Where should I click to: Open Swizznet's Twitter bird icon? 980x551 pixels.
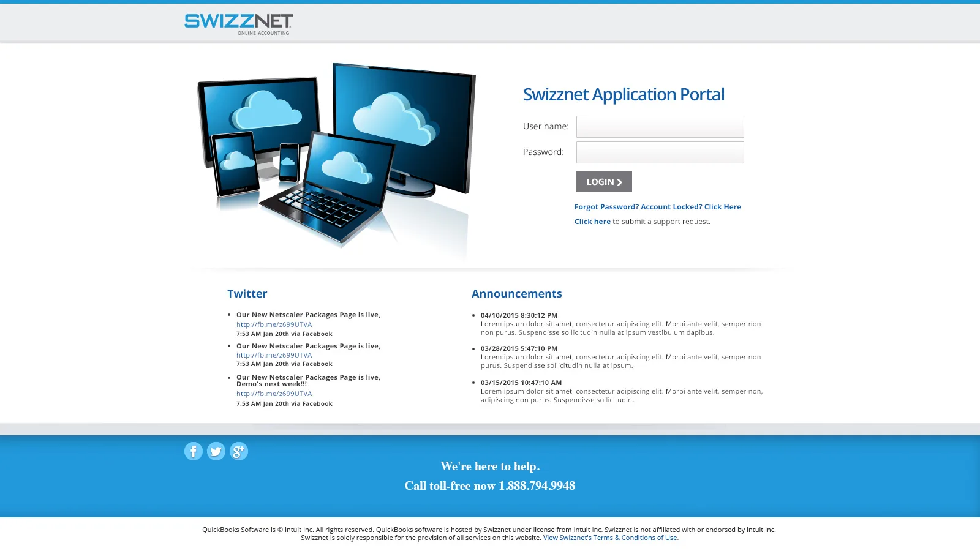[x=216, y=451]
